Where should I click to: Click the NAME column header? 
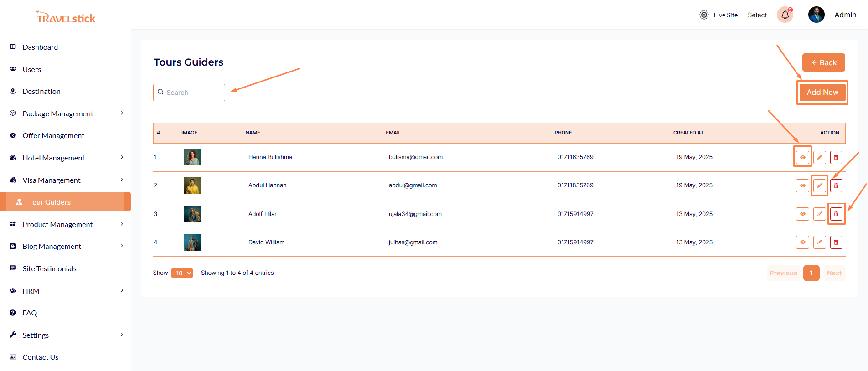[253, 133]
